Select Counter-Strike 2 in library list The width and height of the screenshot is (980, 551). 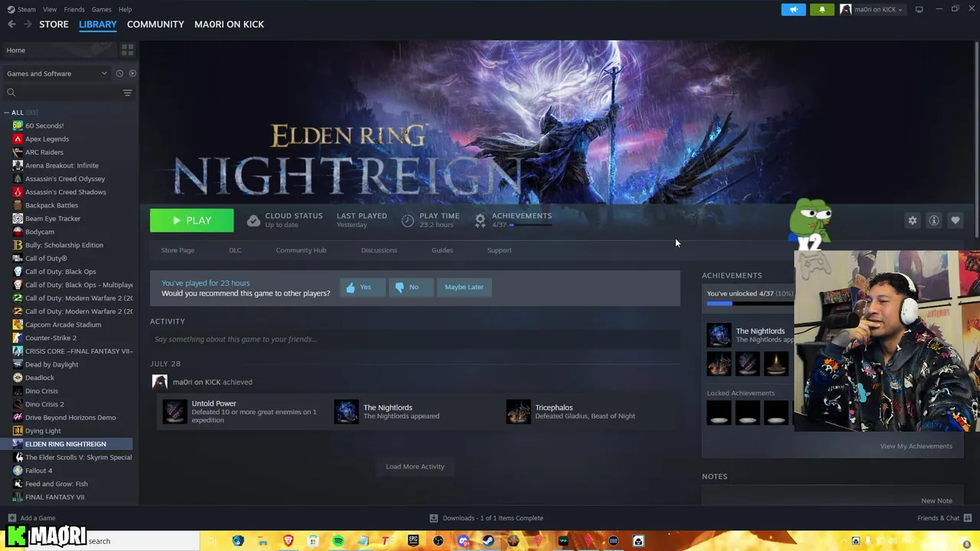tap(67, 338)
